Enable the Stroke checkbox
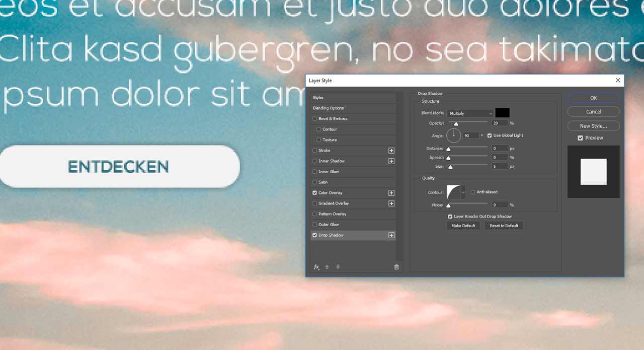 (x=315, y=151)
